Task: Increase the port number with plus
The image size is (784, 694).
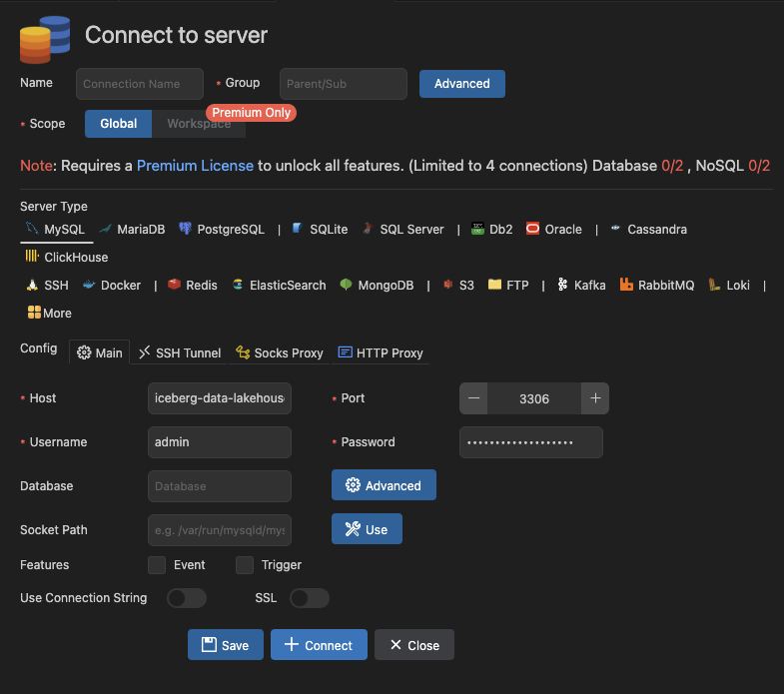Action: pyautogui.click(x=595, y=398)
